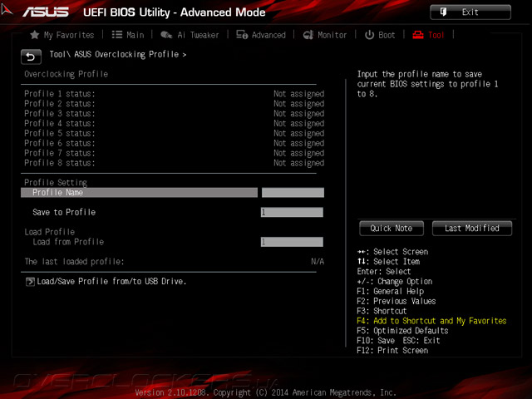This screenshot has width=532, height=399.
Task: Click the F4 Add to Shortcut hint
Action: [431, 321]
